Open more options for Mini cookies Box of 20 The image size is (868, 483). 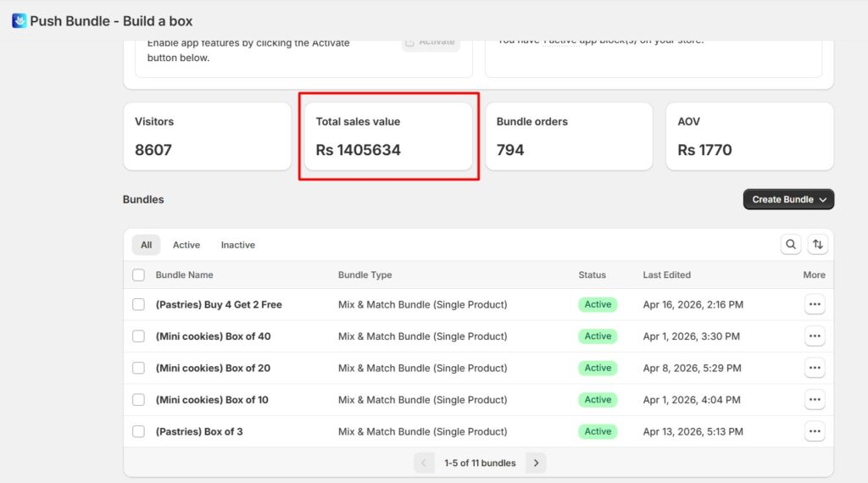[x=815, y=368]
